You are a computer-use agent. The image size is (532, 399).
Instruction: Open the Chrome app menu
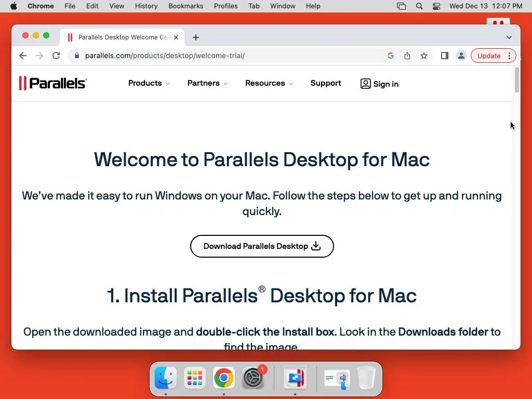tap(41, 6)
